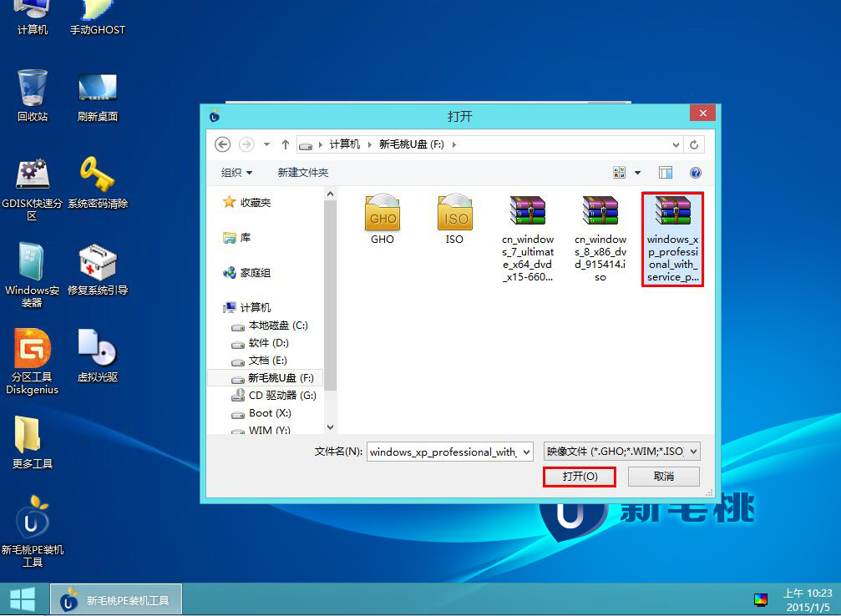Viewport: 841px width, 616px height.
Task: Toggle the preview pane
Action: click(666, 173)
